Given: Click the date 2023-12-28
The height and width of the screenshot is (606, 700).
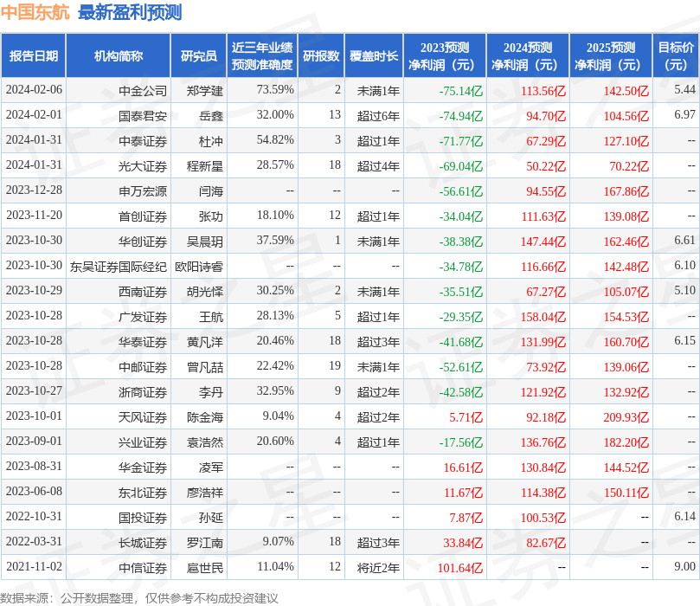Looking at the screenshot, I should pos(34,190).
